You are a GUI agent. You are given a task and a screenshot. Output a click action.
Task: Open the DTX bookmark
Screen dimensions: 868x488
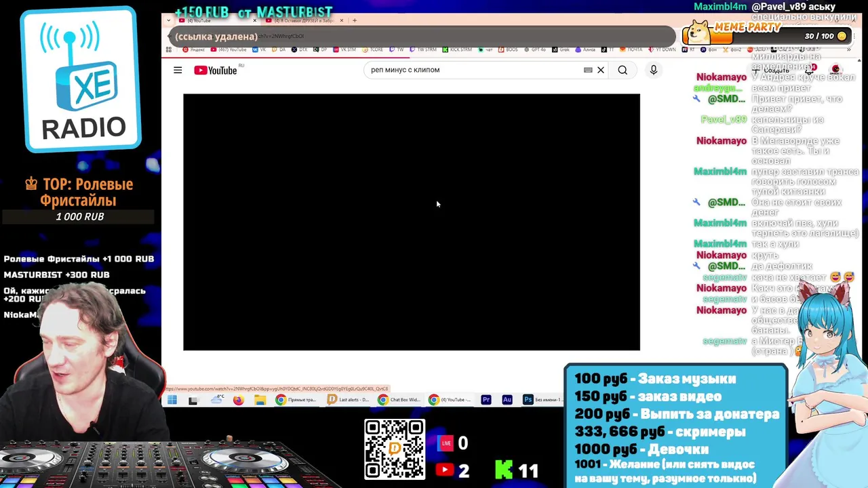tap(299, 49)
